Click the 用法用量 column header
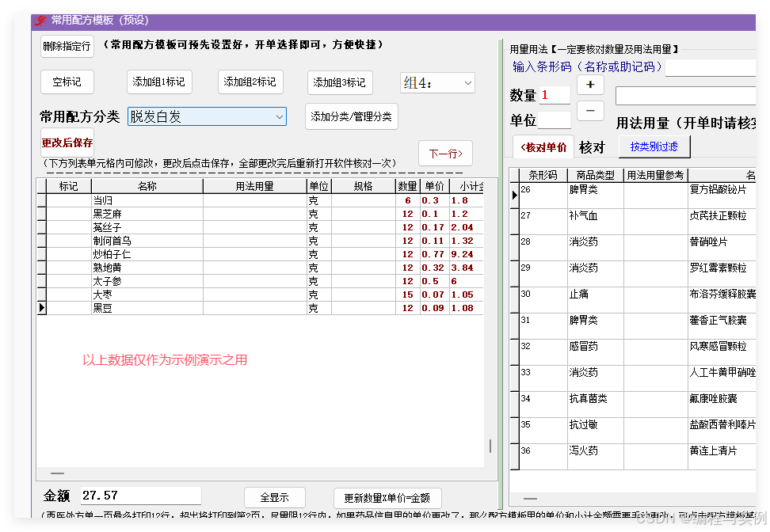Screen dimensions: 770x532 (x=254, y=187)
